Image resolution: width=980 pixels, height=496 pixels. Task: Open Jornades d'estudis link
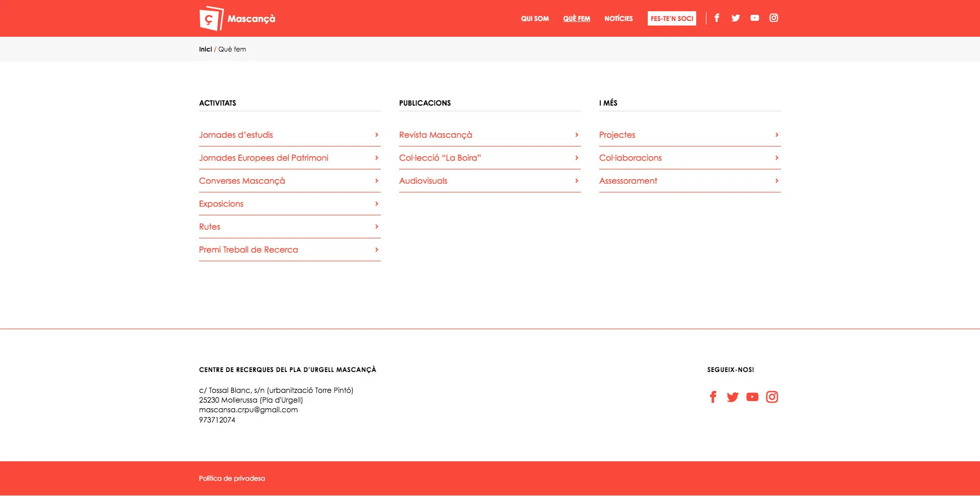click(x=236, y=135)
